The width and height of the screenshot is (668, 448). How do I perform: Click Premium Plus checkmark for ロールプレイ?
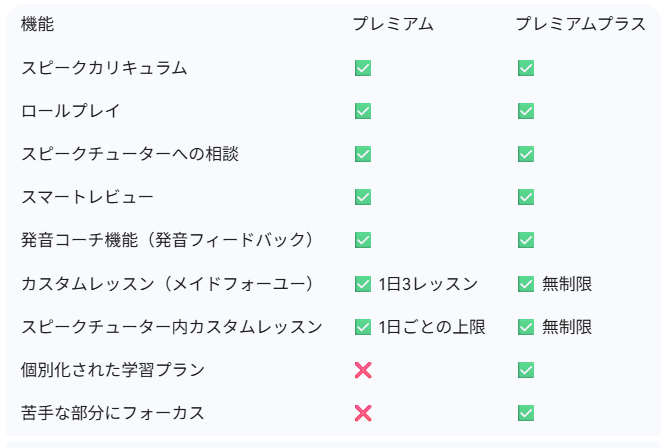(x=526, y=111)
